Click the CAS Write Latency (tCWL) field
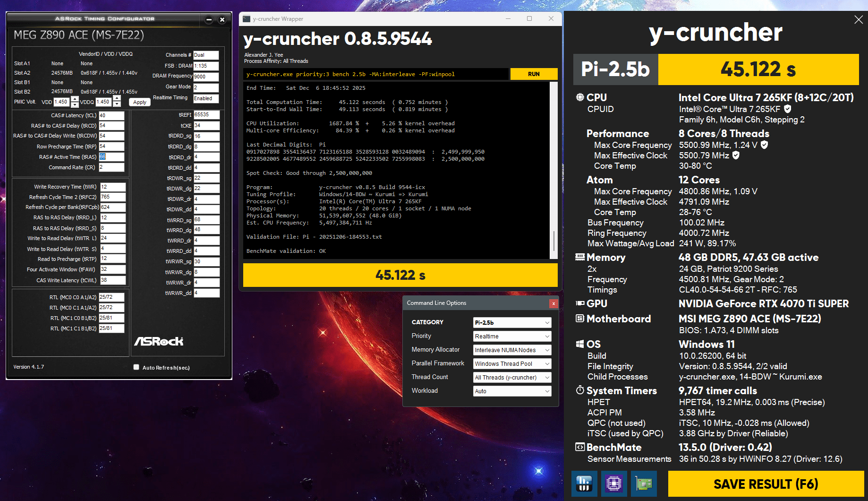Screen dimensions: 868x501 113,280
